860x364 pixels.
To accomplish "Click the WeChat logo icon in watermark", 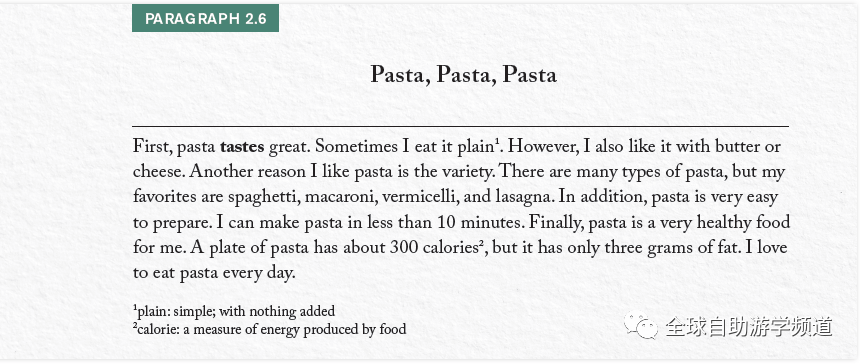I will (x=641, y=326).
